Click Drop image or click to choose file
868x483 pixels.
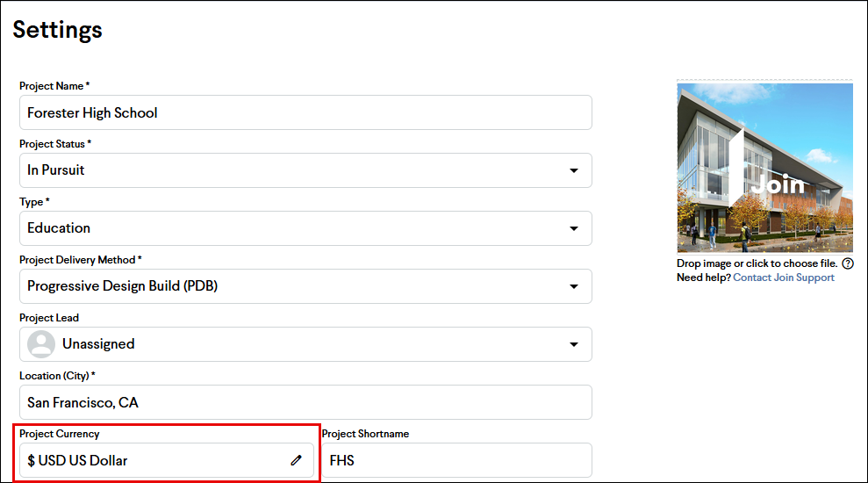pyautogui.click(x=757, y=263)
